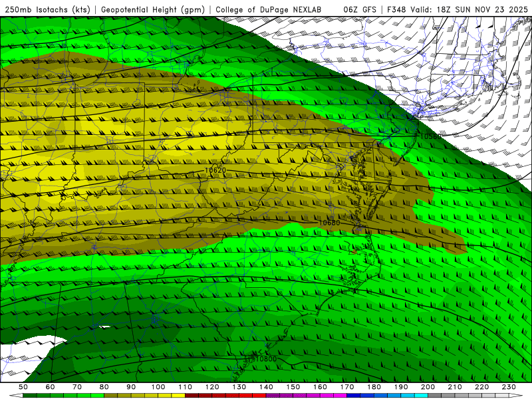Click the cyan swatch left of 200
This screenshot has height=399, width=532.
tap(421, 396)
